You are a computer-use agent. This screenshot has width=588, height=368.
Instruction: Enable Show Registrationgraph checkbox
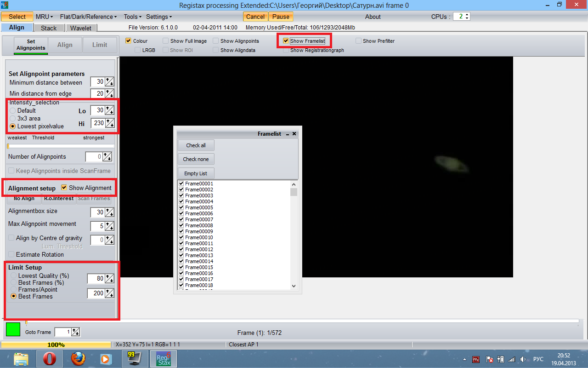[x=286, y=50]
